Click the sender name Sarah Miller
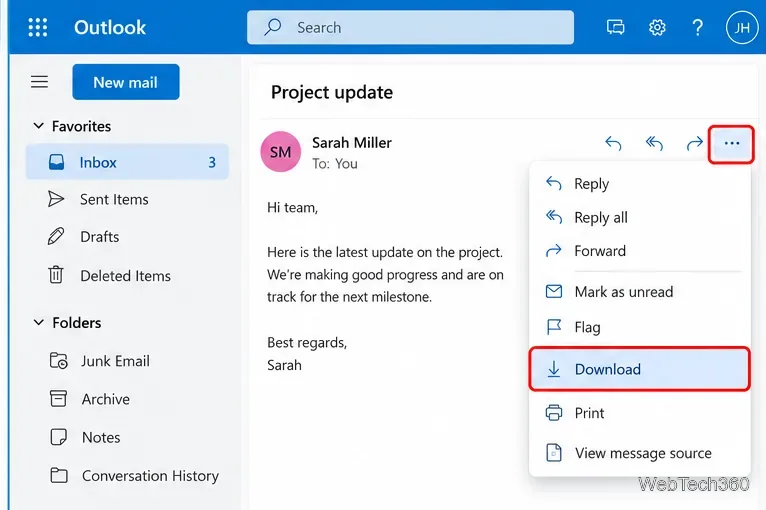The width and height of the screenshot is (766, 510). tap(352, 143)
